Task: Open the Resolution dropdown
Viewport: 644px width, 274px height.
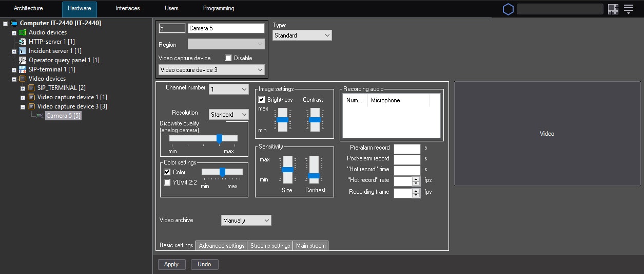Action: 228,115
